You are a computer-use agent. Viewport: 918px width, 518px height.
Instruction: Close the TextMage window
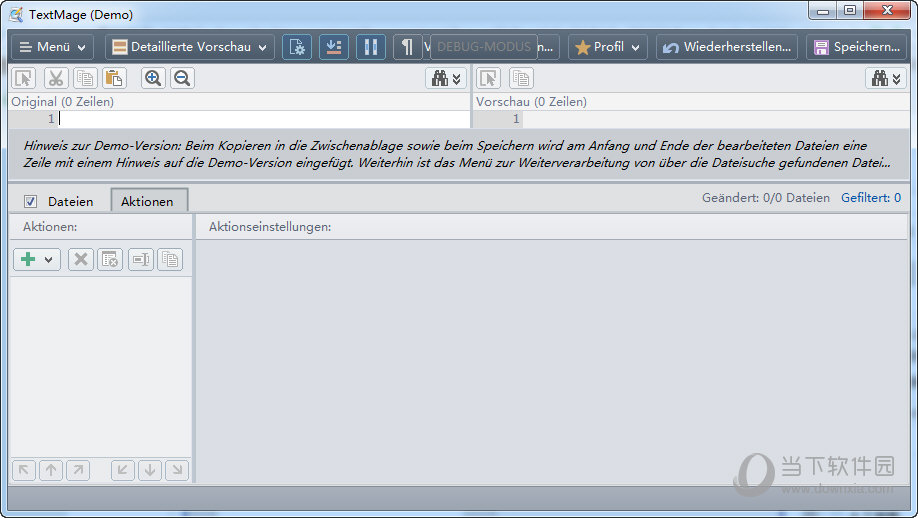pyautogui.click(x=888, y=11)
